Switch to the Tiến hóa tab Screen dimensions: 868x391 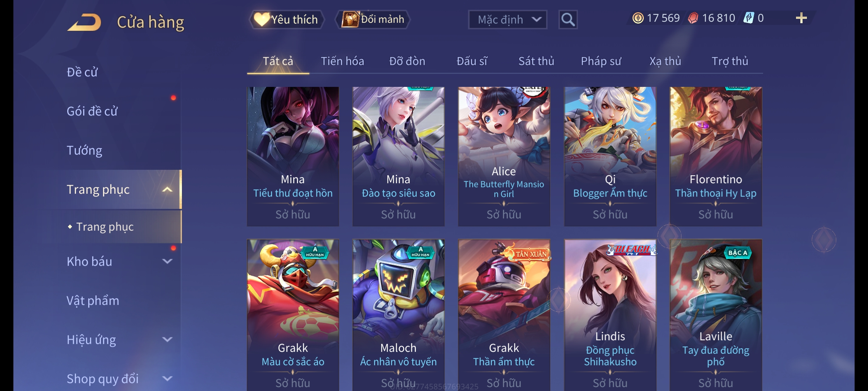pos(342,61)
